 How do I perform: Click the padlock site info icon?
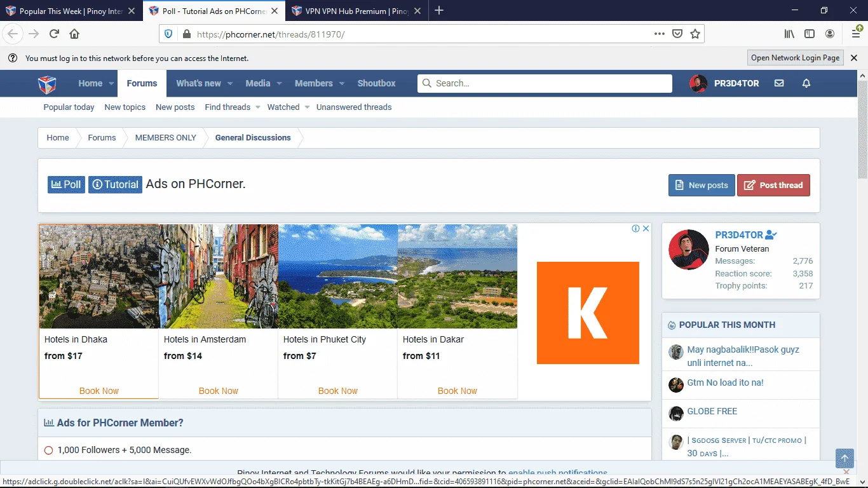pyautogui.click(x=186, y=34)
